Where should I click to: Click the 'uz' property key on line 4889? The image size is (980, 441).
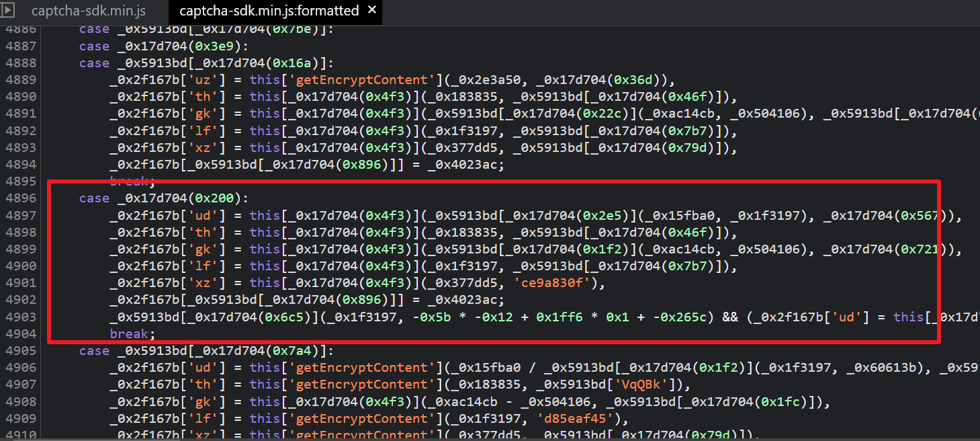204,80
